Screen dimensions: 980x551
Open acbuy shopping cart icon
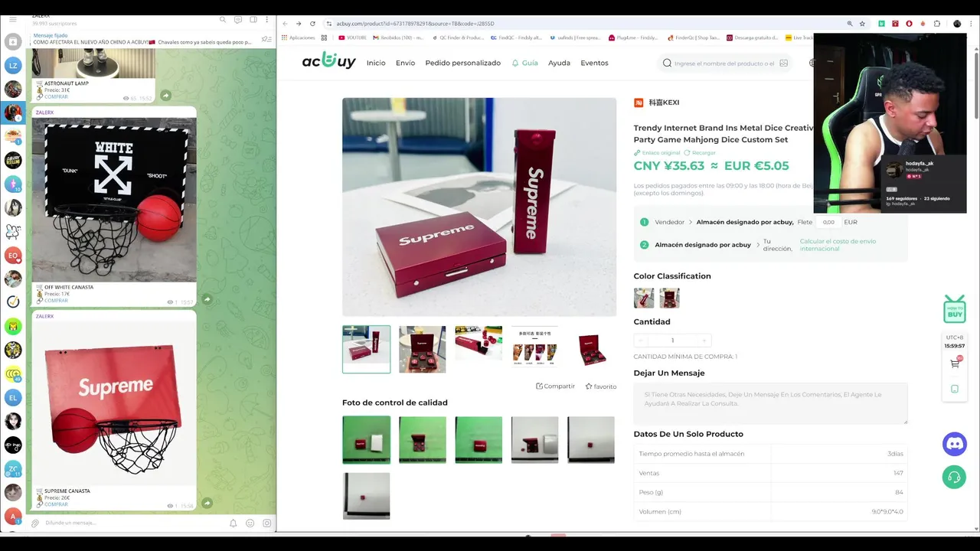(955, 364)
